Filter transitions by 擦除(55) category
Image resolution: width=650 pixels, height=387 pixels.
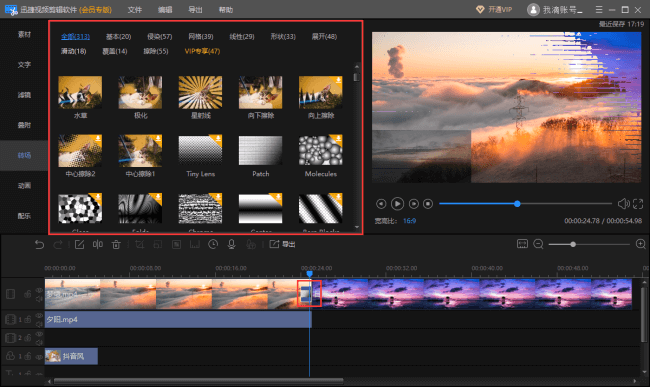tap(156, 51)
